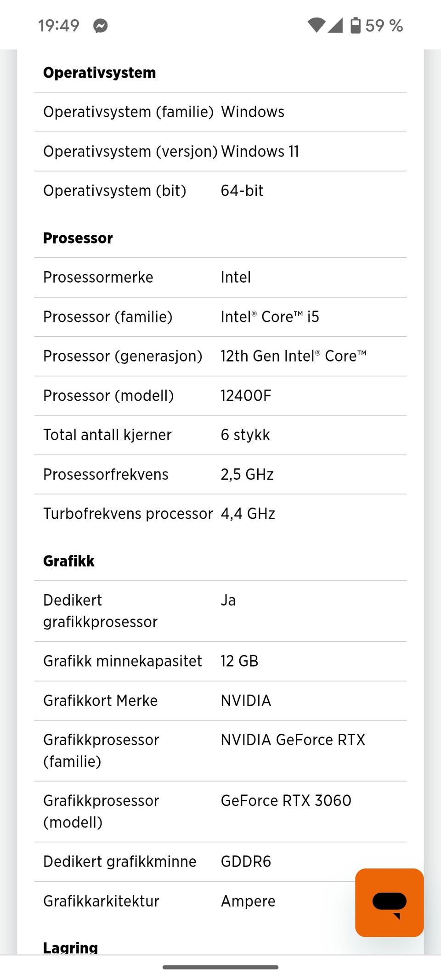
Task: Tap the Grafikk minnekapasitet 12 GB row
Action: pyautogui.click(x=220, y=661)
